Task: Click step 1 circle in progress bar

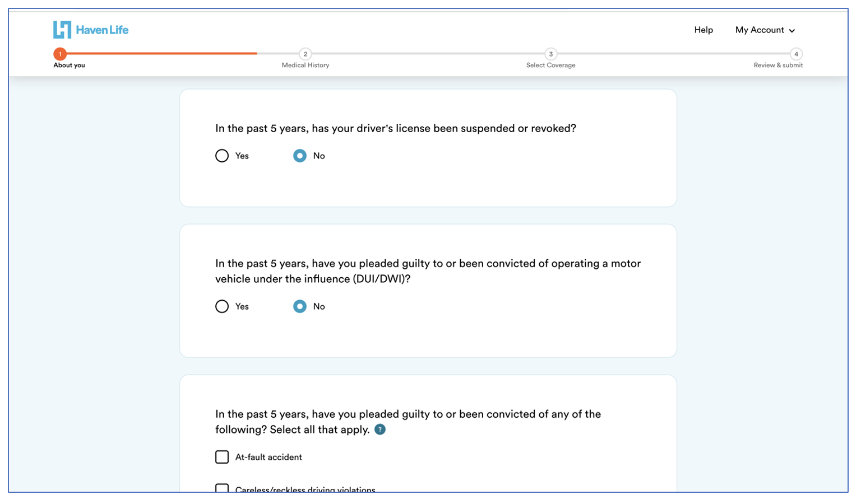Action: [x=60, y=54]
